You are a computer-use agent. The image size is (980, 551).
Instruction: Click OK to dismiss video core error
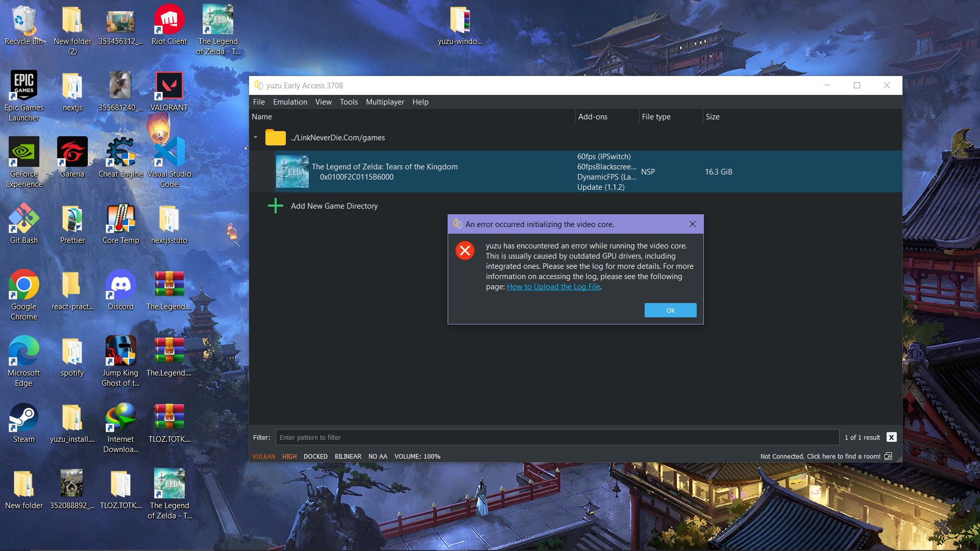click(x=670, y=310)
